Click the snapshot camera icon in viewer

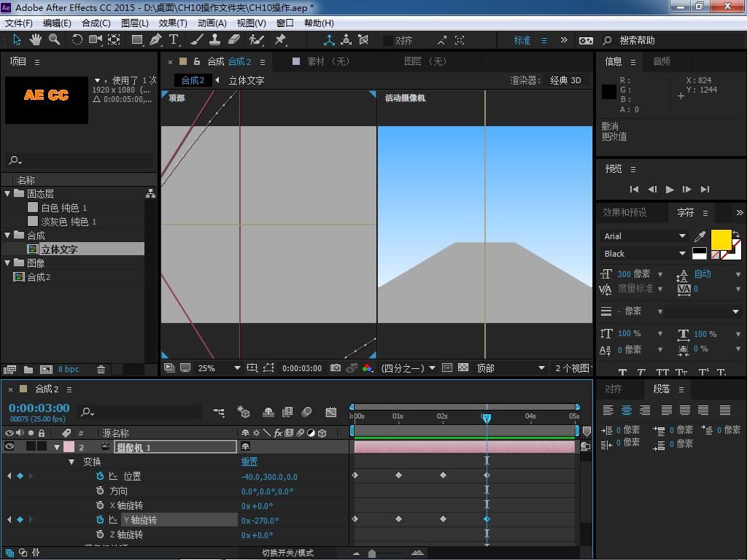[x=335, y=368]
